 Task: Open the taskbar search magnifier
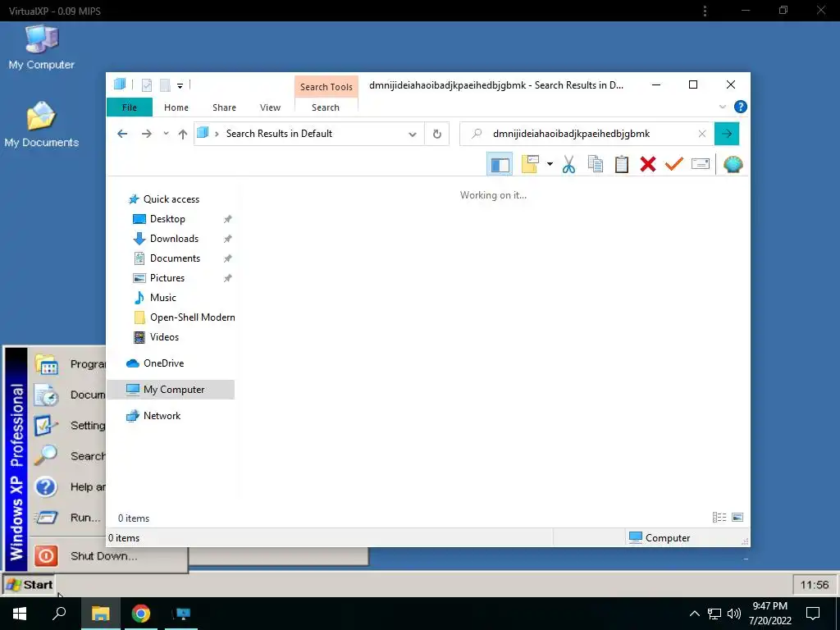pyautogui.click(x=59, y=613)
